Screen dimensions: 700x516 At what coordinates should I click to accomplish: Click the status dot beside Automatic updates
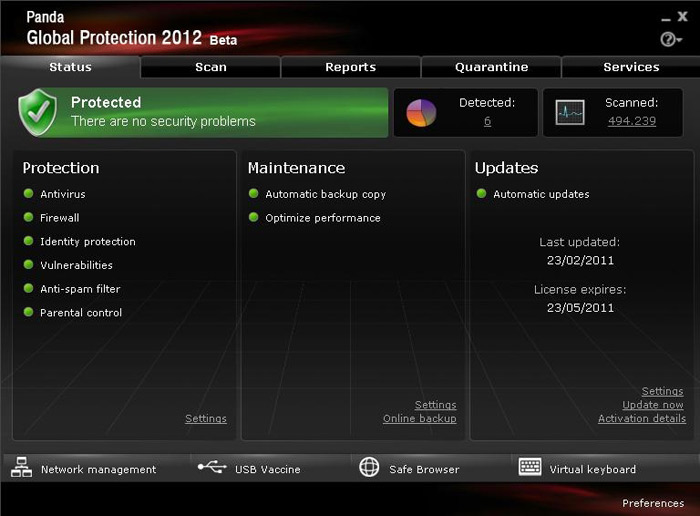point(481,193)
